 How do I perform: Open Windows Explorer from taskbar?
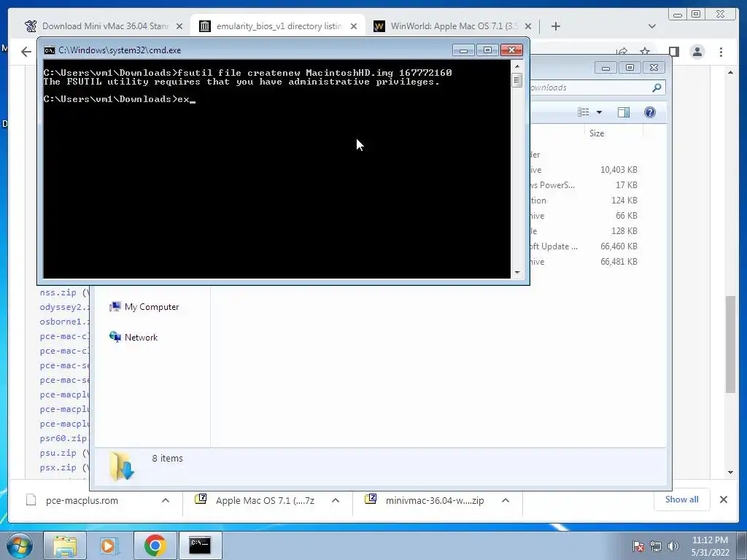[x=65, y=545]
